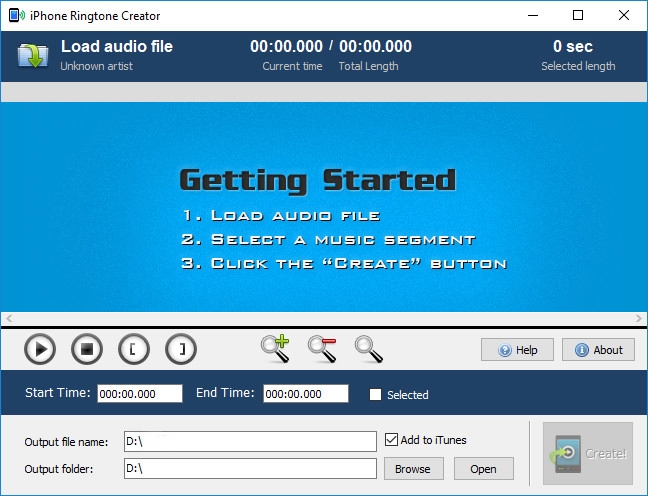
Task: Click the Getting Started waveform area
Action: click(324, 207)
